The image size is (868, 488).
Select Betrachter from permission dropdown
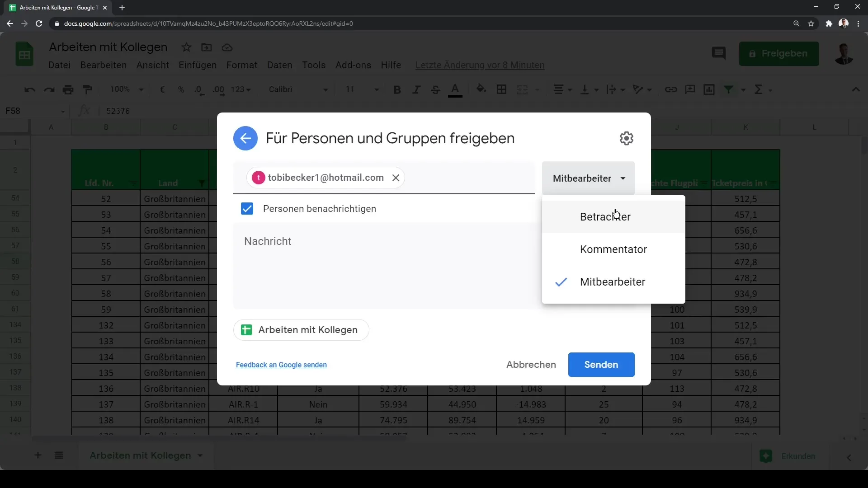pyautogui.click(x=605, y=216)
